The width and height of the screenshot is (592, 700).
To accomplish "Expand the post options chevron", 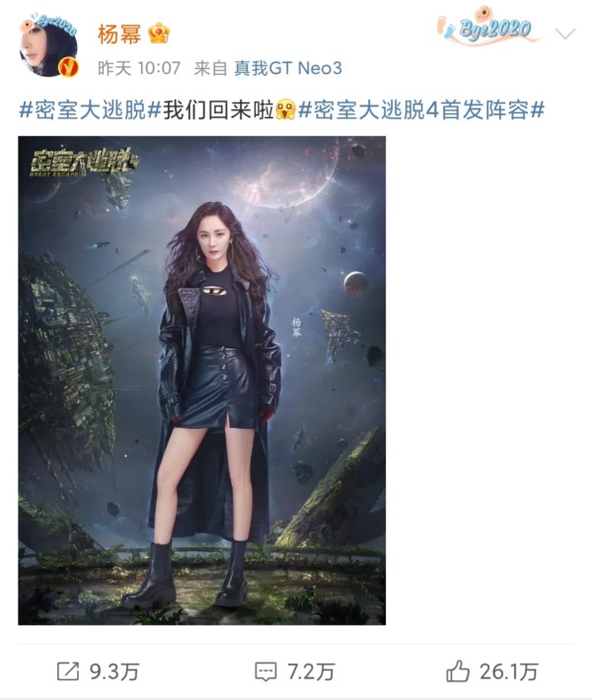I will (565, 34).
